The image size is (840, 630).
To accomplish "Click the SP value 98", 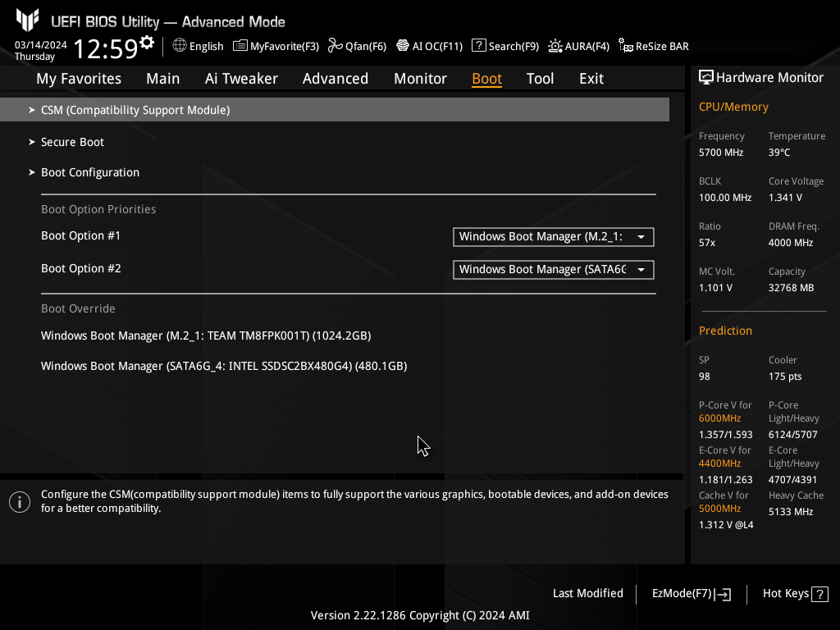I will click(x=705, y=377).
